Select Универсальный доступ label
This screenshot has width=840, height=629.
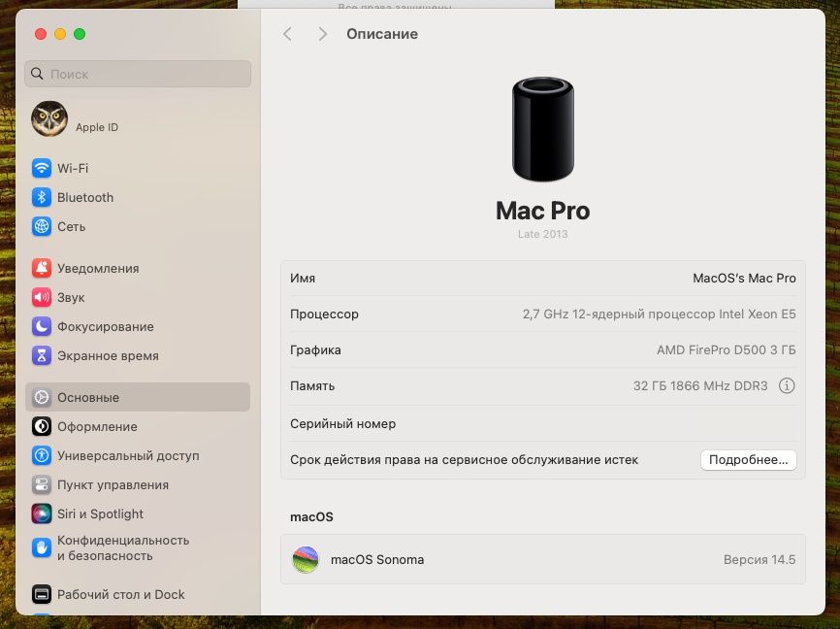point(128,456)
